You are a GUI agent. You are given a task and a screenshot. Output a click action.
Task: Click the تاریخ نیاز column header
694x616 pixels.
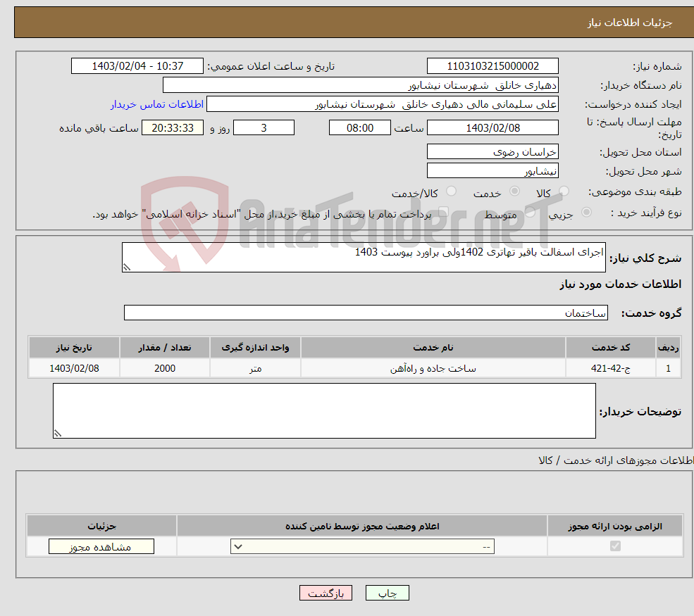pyautogui.click(x=74, y=348)
